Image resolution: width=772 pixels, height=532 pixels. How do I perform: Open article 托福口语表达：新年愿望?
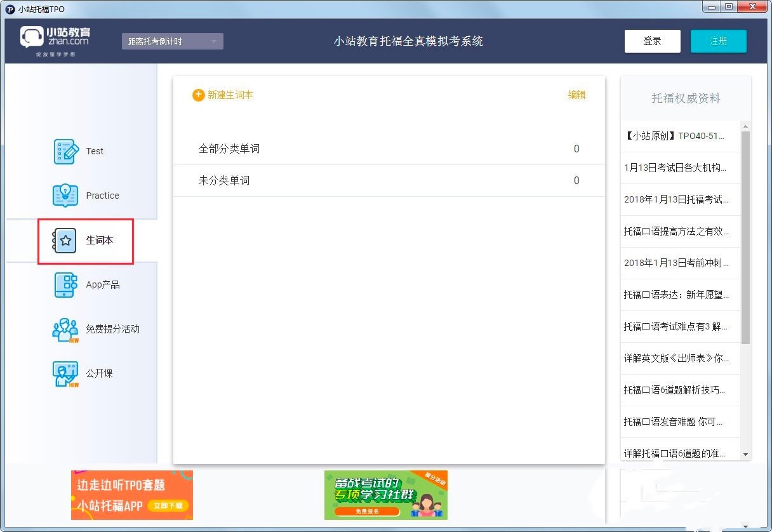[681, 295]
